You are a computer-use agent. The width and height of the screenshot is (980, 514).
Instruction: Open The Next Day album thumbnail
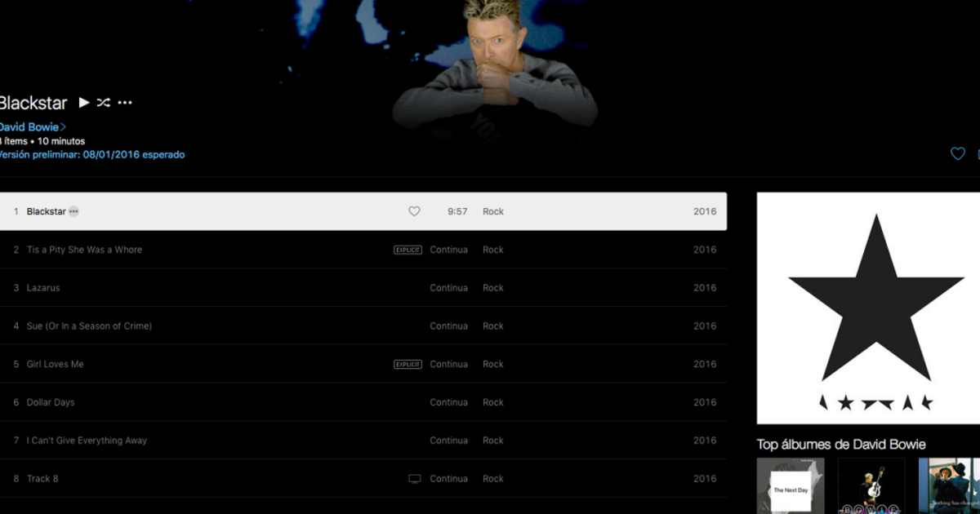click(791, 486)
